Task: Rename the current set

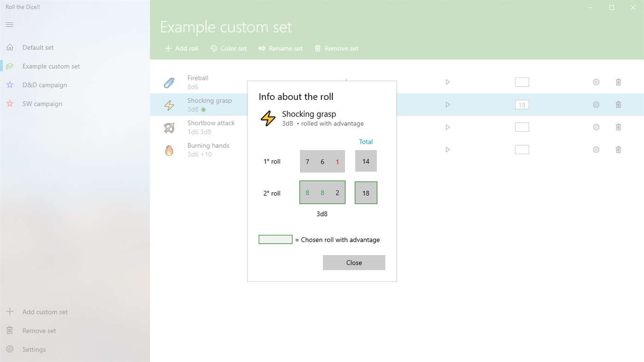Action: pos(280,48)
